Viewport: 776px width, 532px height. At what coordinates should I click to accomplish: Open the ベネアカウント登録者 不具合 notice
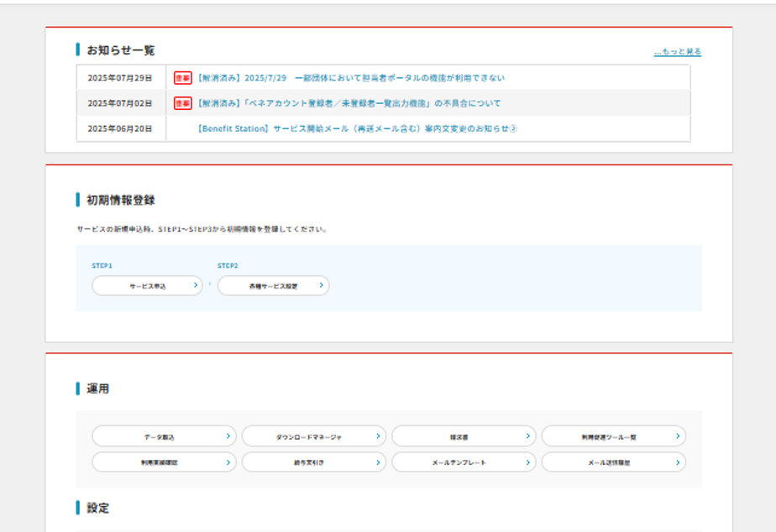[x=349, y=103]
